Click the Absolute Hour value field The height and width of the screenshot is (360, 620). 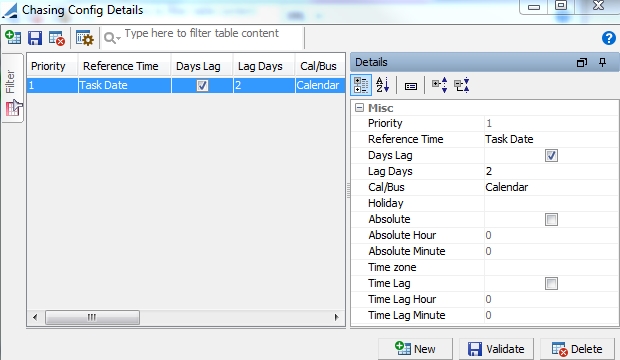tap(551, 235)
